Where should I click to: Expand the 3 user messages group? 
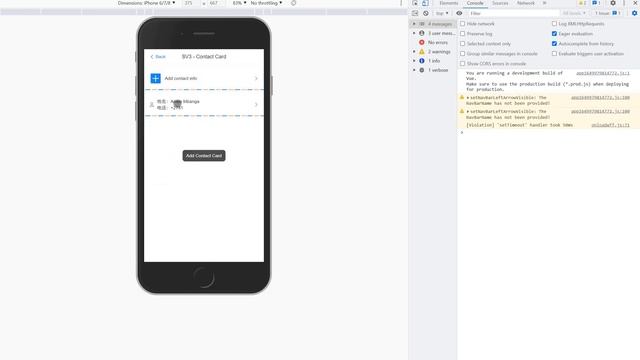(414, 33)
